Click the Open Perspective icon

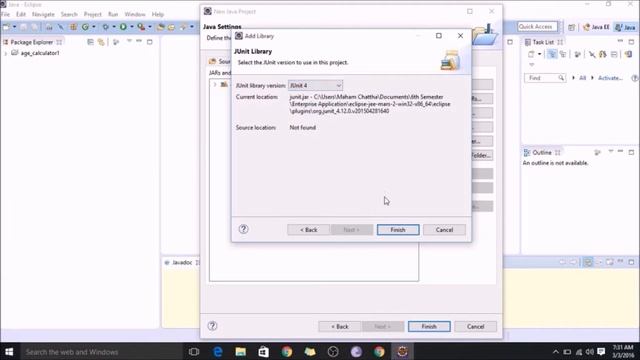pyautogui.click(x=571, y=27)
